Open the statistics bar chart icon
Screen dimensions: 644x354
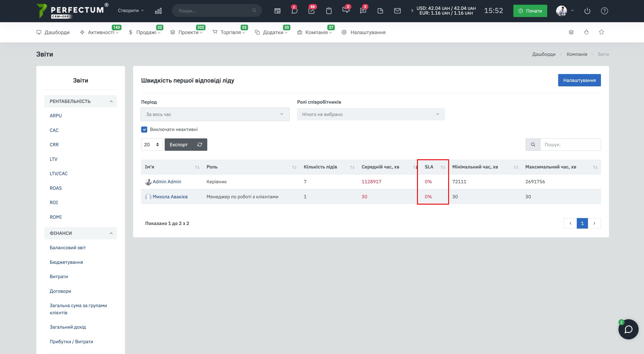point(158,11)
